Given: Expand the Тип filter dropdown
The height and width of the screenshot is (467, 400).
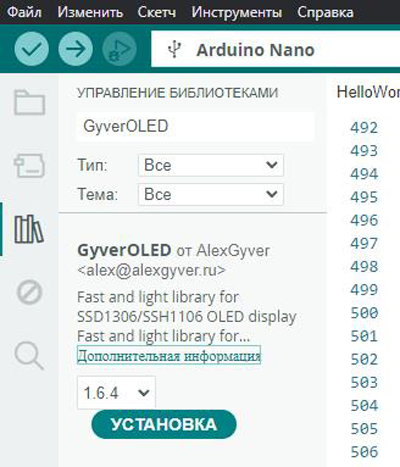Looking at the screenshot, I should 211,165.
